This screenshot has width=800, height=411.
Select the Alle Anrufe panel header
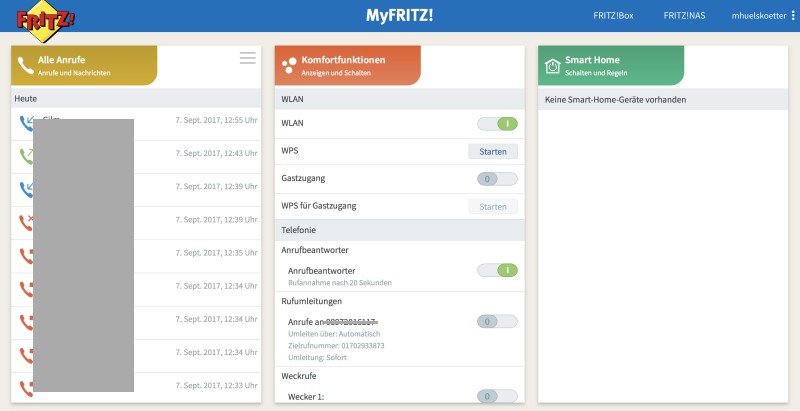coord(84,66)
